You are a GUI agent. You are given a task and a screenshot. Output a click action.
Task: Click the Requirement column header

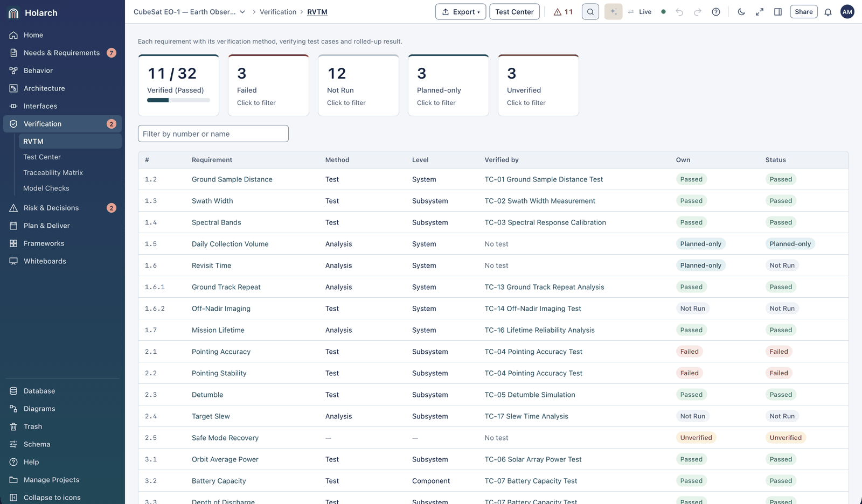click(x=212, y=160)
